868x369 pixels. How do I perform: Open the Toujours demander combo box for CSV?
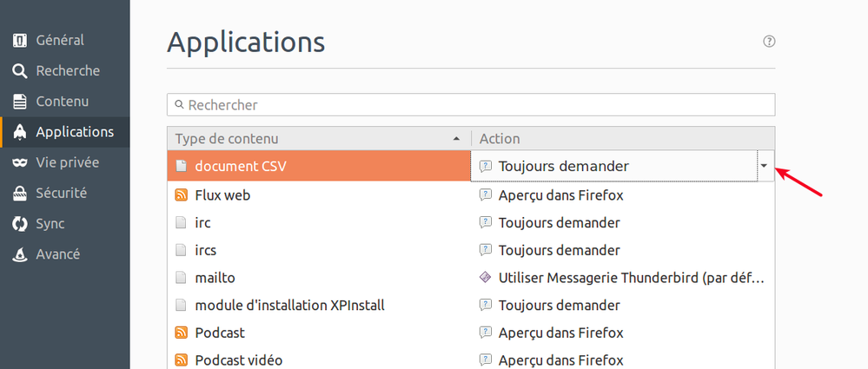[613, 166]
